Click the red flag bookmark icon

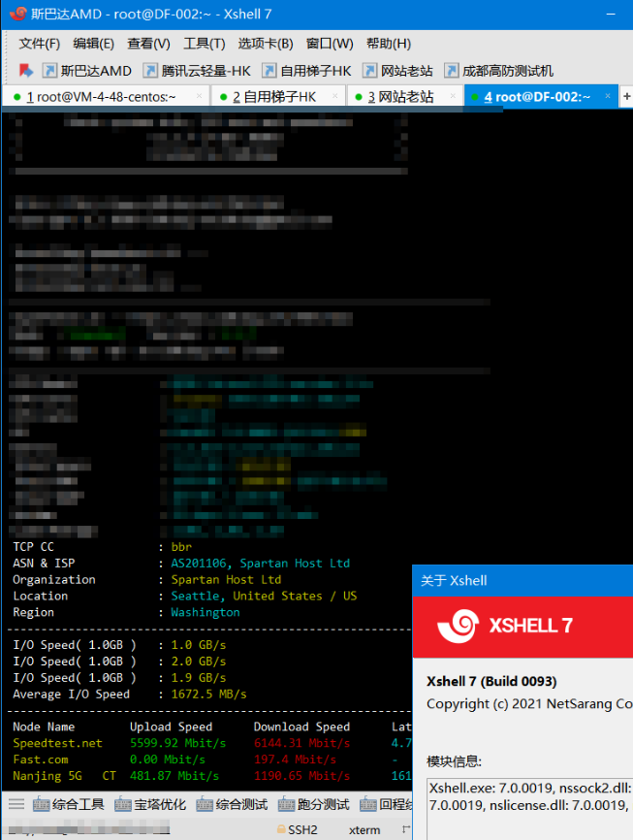tap(26, 70)
